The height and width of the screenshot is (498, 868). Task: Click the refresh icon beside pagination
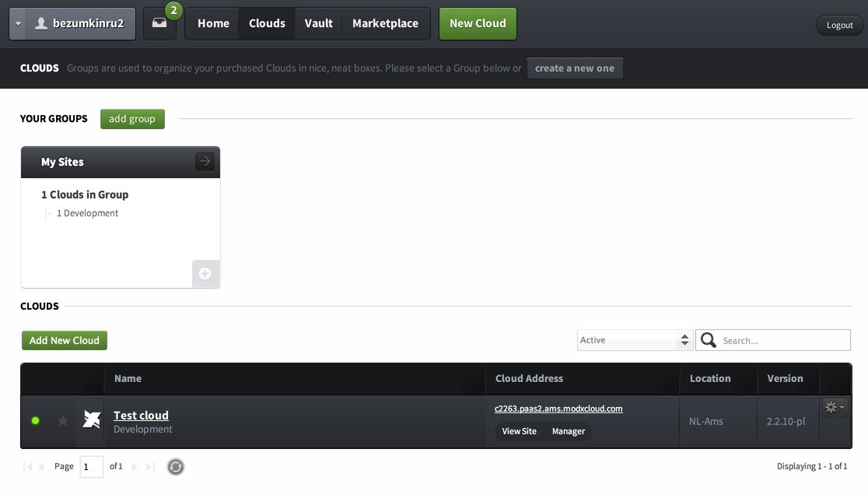click(x=176, y=467)
